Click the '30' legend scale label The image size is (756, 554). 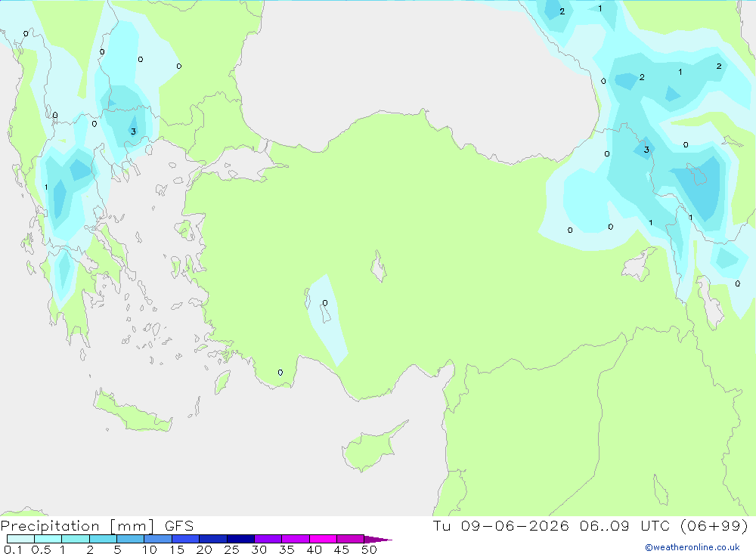pos(259,549)
